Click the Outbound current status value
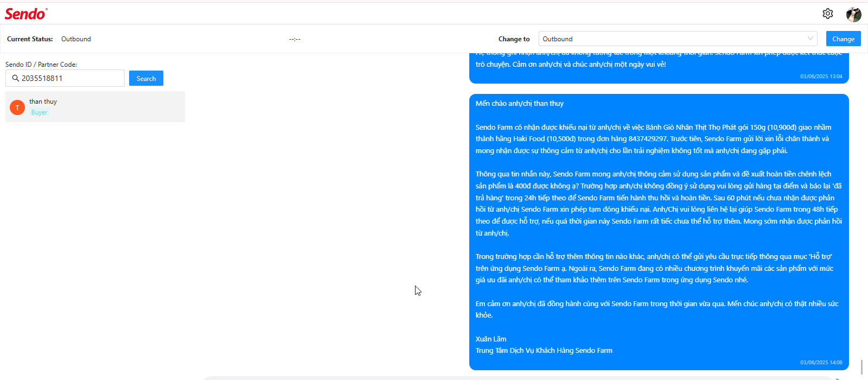Screen dimensions: 868x380 76,39
